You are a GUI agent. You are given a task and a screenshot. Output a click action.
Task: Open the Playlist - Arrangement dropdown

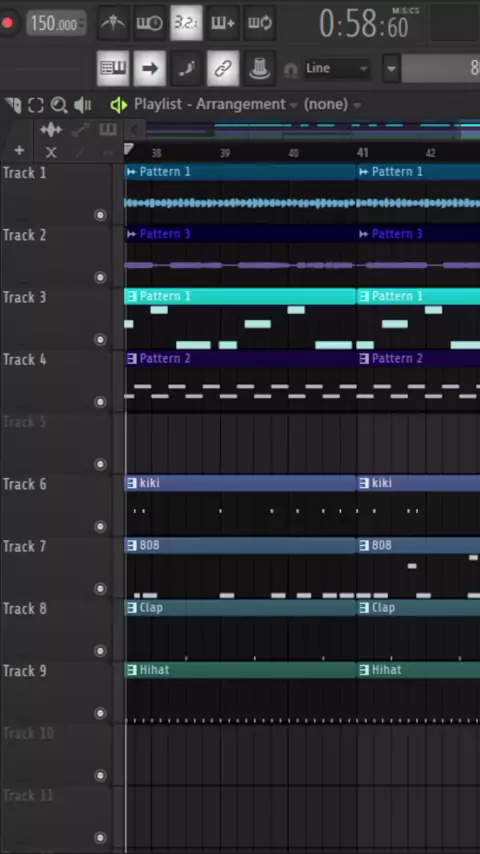pyautogui.click(x=216, y=105)
